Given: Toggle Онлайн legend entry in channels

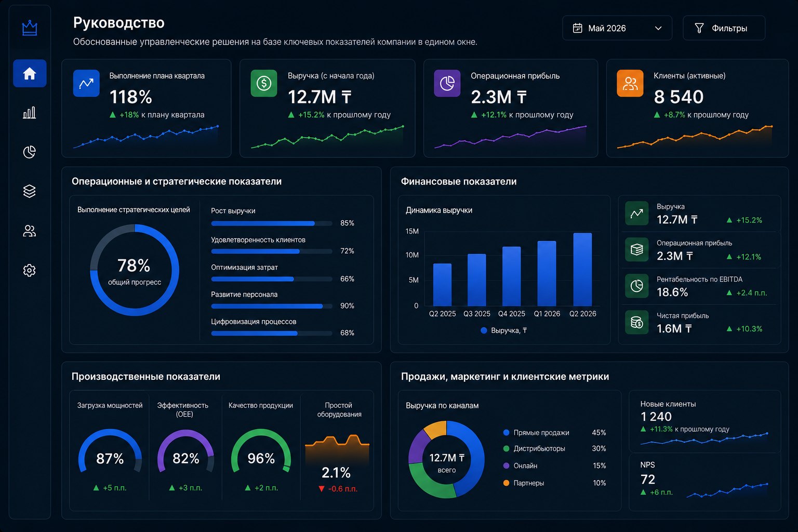Looking at the screenshot, I should [x=520, y=466].
